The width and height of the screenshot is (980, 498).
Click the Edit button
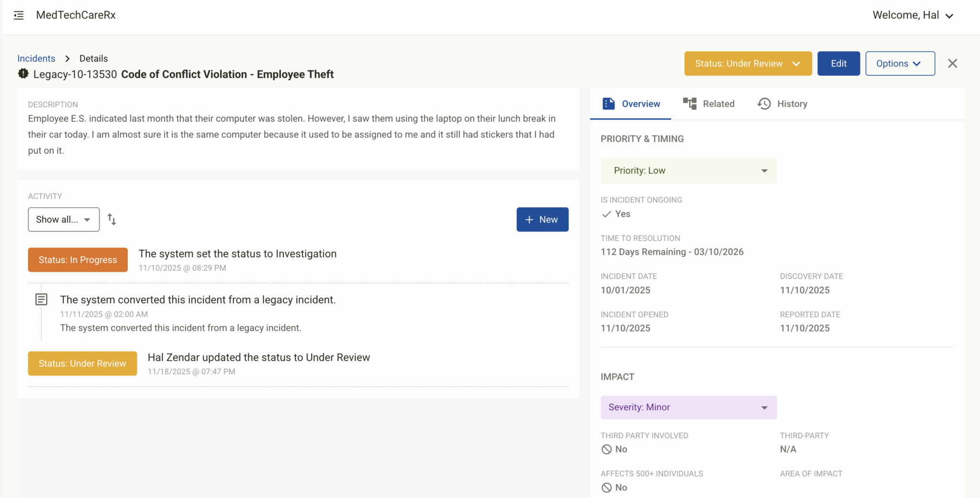pos(838,64)
